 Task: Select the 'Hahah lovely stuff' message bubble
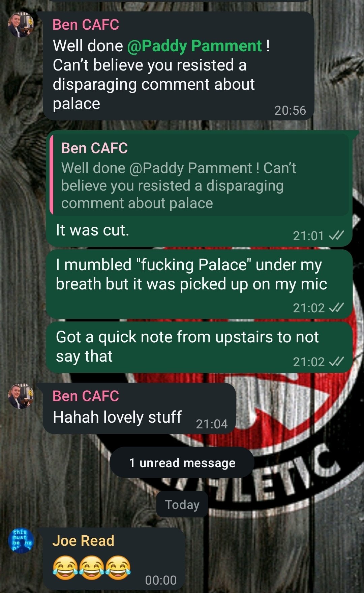click(139, 408)
